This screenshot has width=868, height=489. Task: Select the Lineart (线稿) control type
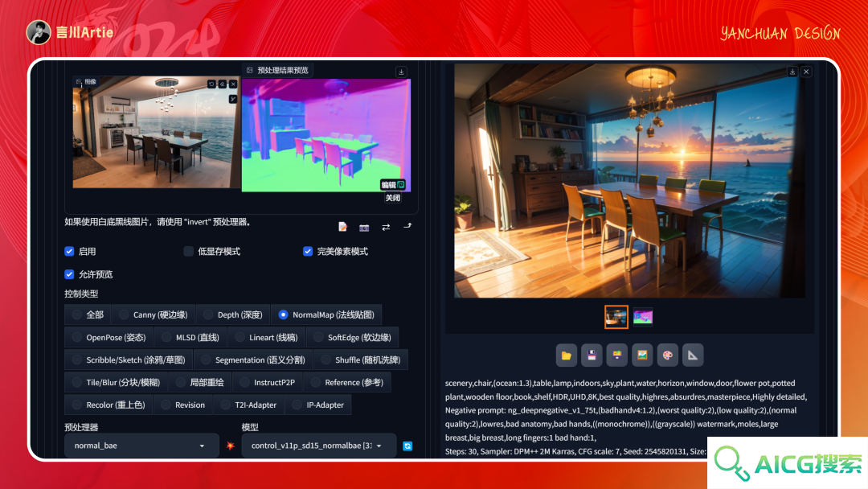click(266, 337)
